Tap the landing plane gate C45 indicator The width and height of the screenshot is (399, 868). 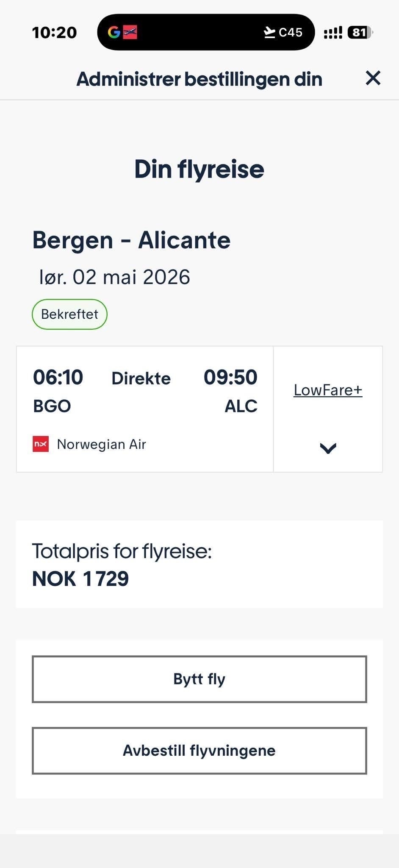tap(283, 32)
